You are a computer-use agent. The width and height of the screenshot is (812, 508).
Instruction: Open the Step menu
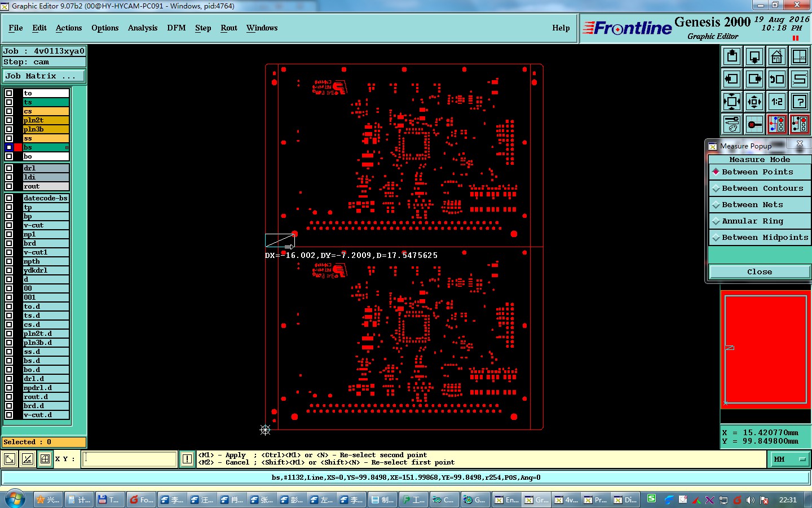(203, 28)
